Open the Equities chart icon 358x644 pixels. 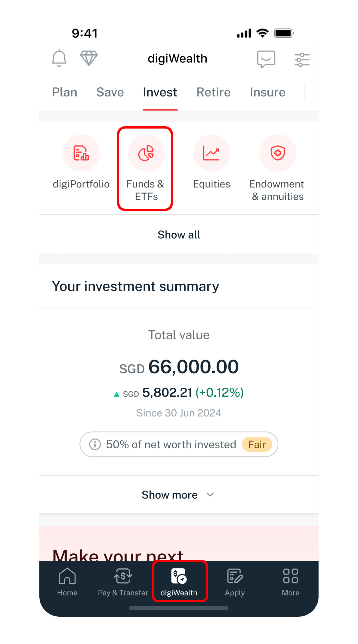click(x=211, y=153)
